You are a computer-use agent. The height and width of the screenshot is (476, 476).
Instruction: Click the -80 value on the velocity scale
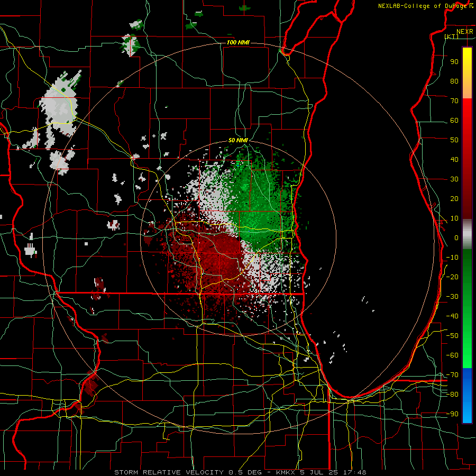[452, 395]
